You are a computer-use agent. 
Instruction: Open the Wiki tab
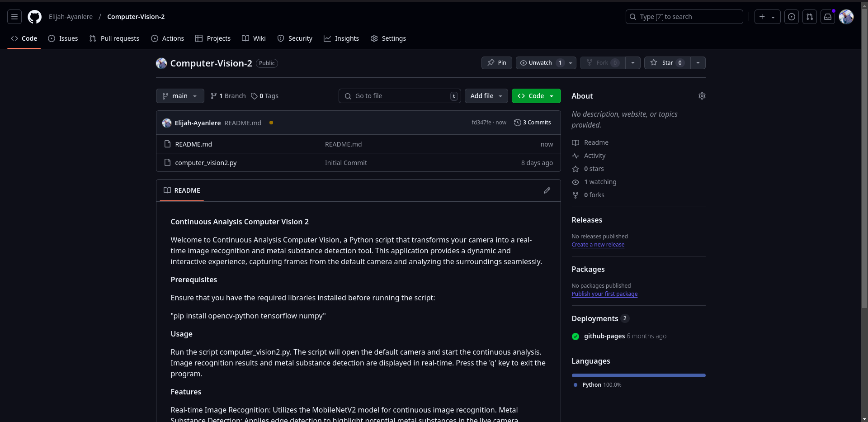click(x=254, y=38)
